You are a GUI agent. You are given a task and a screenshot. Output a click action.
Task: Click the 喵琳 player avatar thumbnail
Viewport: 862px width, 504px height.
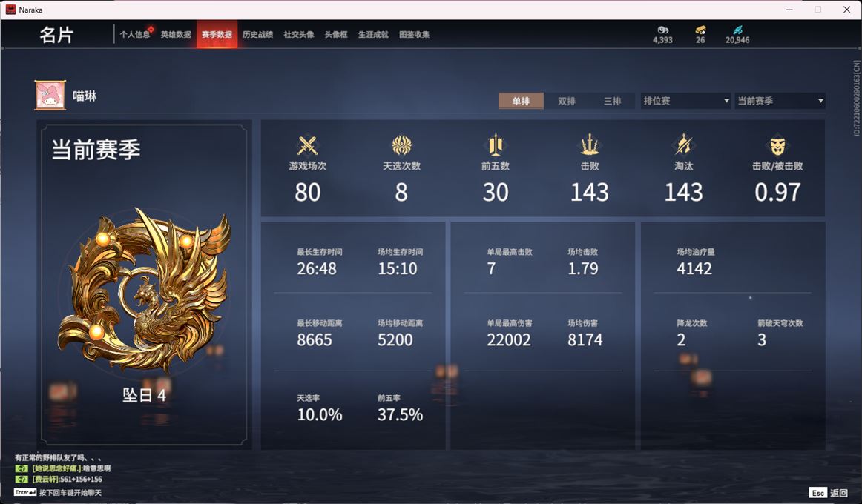[50, 95]
